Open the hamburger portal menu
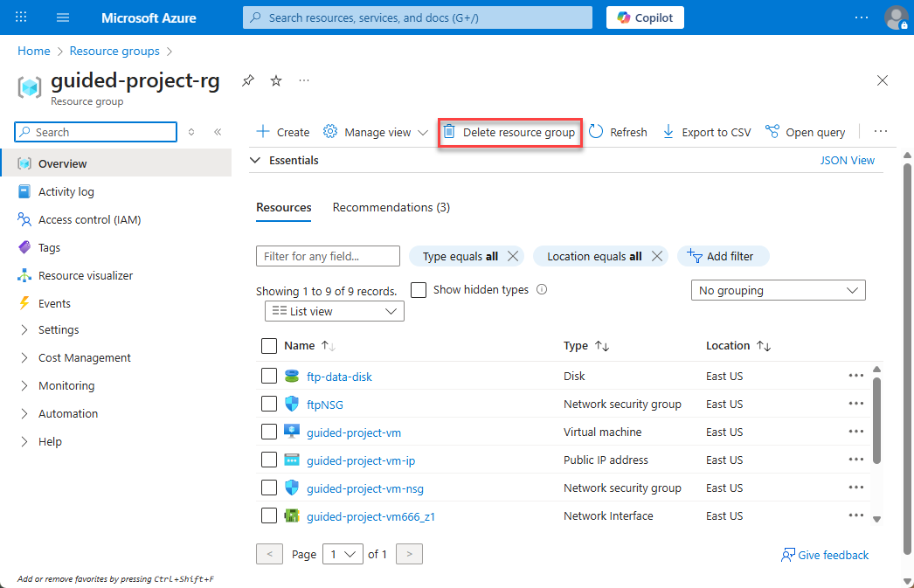The image size is (914, 588). (x=63, y=17)
